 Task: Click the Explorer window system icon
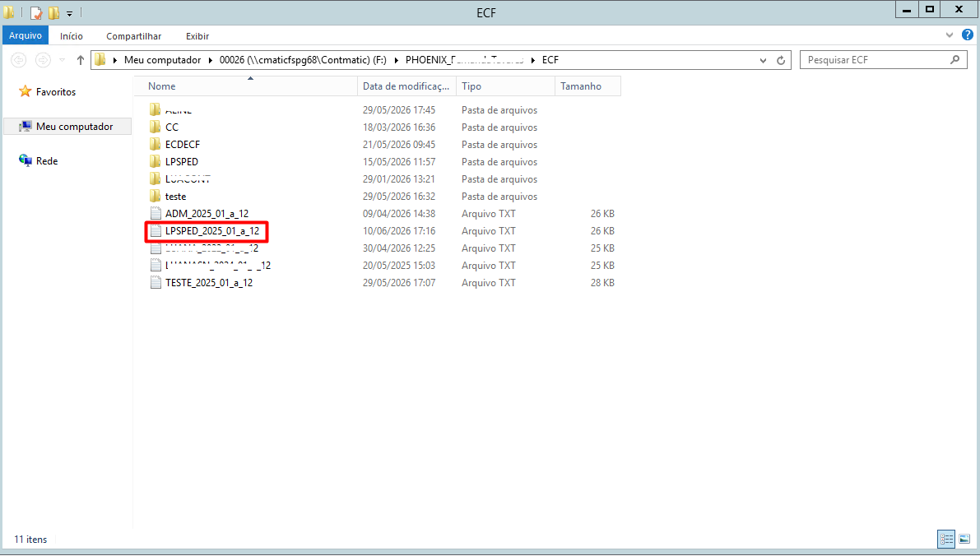(9, 12)
